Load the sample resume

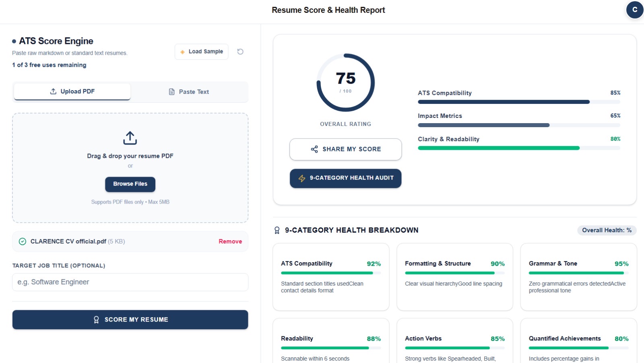202,52
